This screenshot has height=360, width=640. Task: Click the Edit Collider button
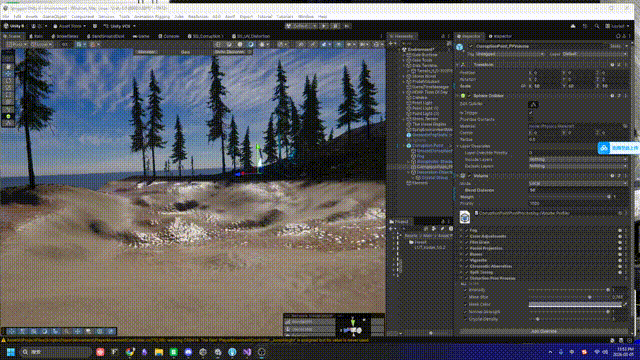533,104
